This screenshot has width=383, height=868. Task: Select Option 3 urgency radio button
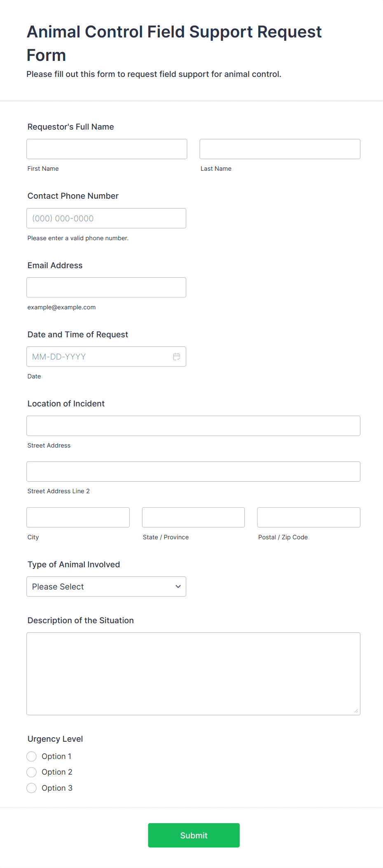(x=32, y=788)
